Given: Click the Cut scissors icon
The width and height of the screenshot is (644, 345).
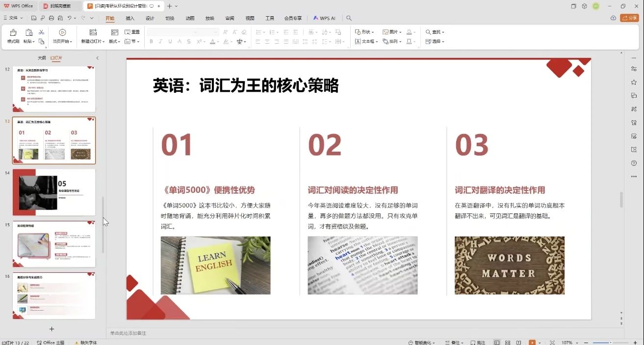Looking at the screenshot, I should pyautogui.click(x=41, y=32).
